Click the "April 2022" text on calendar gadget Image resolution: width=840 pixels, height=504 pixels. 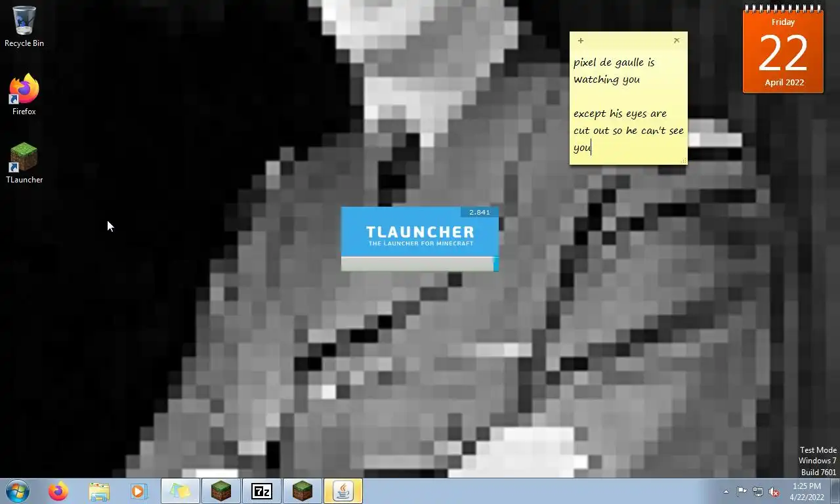point(784,82)
